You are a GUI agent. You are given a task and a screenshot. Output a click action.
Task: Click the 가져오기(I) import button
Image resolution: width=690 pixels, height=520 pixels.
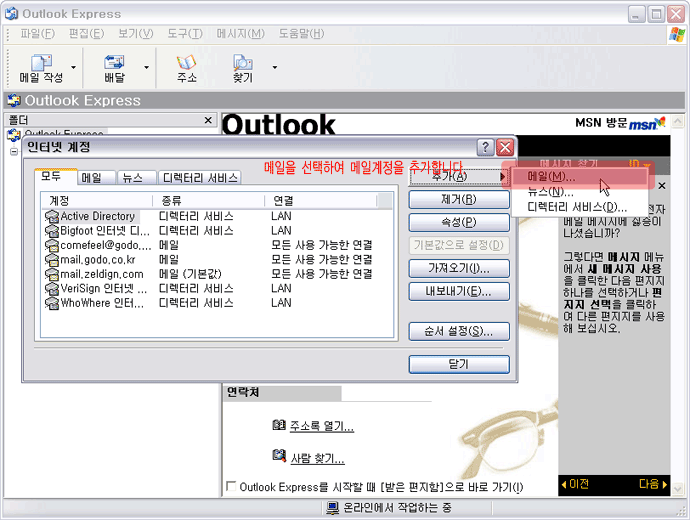pyautogui.click(x=459, y=269)
